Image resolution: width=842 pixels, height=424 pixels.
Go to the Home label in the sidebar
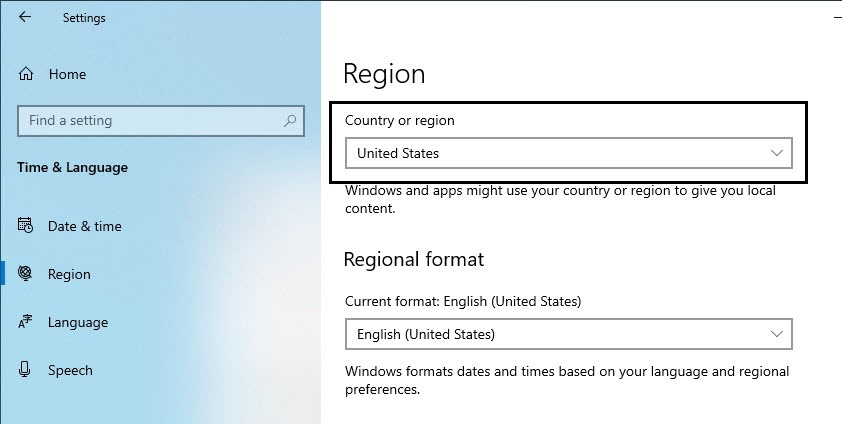point(67,74)
